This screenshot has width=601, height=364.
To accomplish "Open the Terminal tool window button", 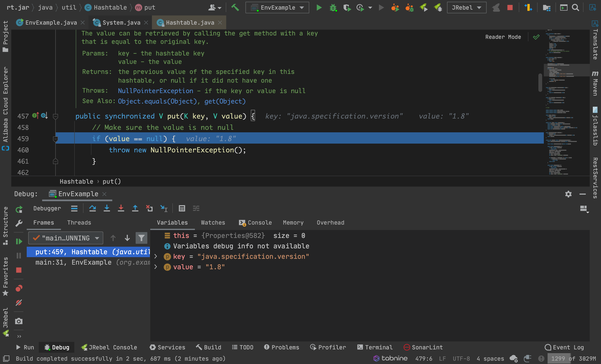I will click(x=375, y=347).
